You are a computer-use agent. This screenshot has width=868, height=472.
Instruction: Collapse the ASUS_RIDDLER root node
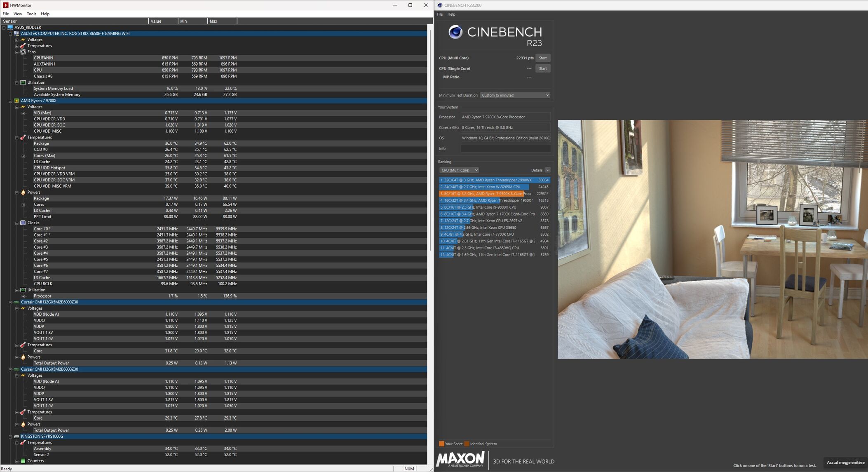click(4, 28)
